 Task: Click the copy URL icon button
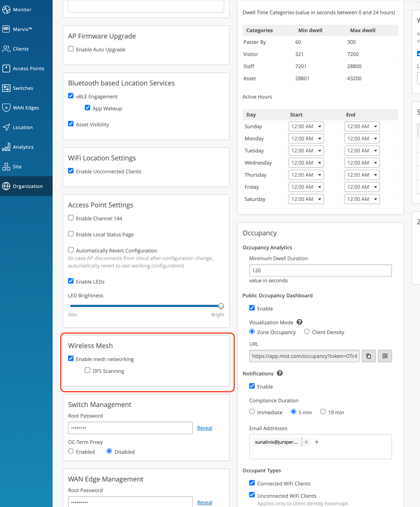[x=369, y=356]
